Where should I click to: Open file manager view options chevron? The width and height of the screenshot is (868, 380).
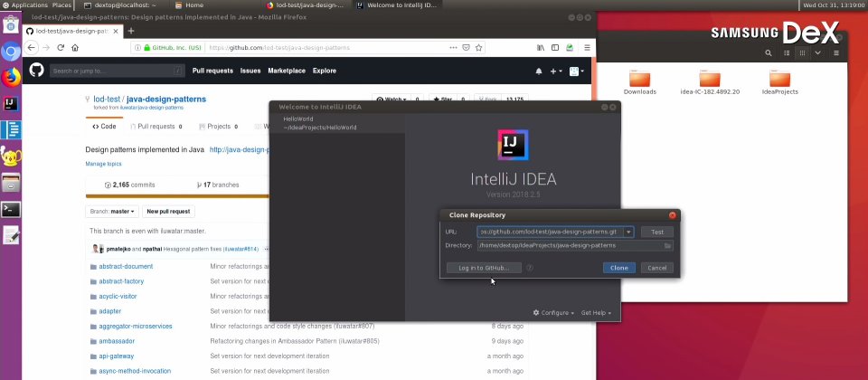817,53
